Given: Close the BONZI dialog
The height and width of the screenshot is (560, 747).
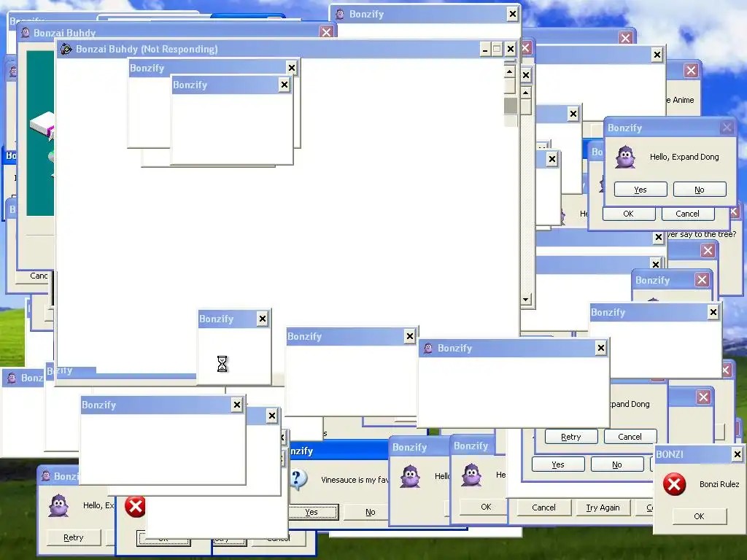Looking at the screenshot, I should click(x=737, y=454).
